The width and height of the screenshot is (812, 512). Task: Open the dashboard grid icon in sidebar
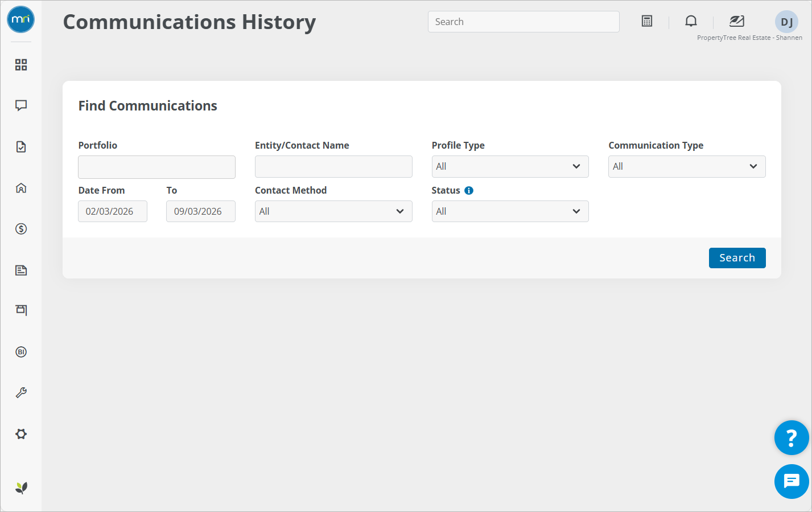click(21, 65)
